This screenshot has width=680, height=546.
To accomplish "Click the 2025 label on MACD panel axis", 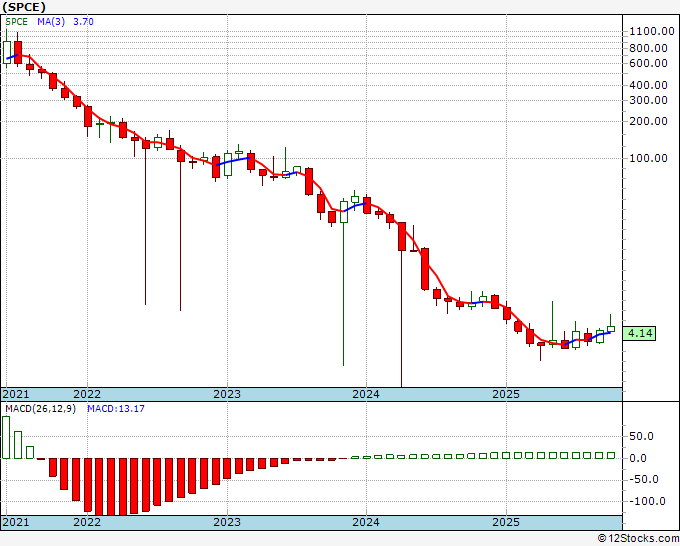I will [x=506, y=522].
